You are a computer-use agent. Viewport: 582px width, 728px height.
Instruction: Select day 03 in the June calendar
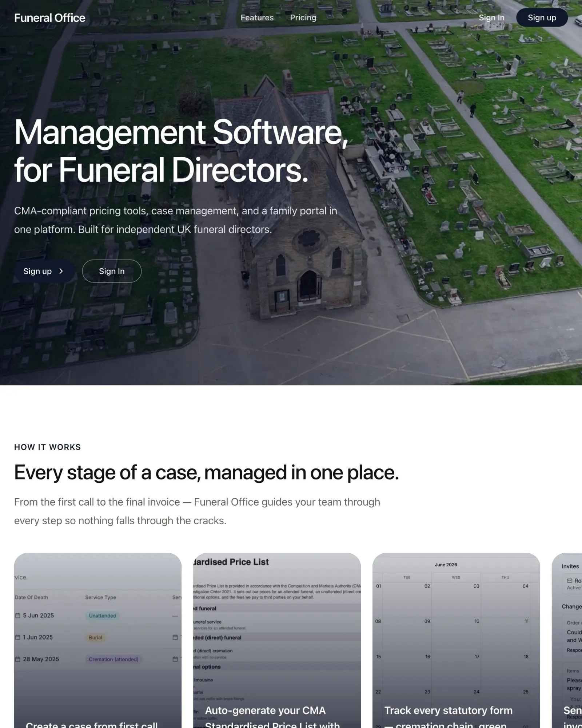tap(476, 586)
